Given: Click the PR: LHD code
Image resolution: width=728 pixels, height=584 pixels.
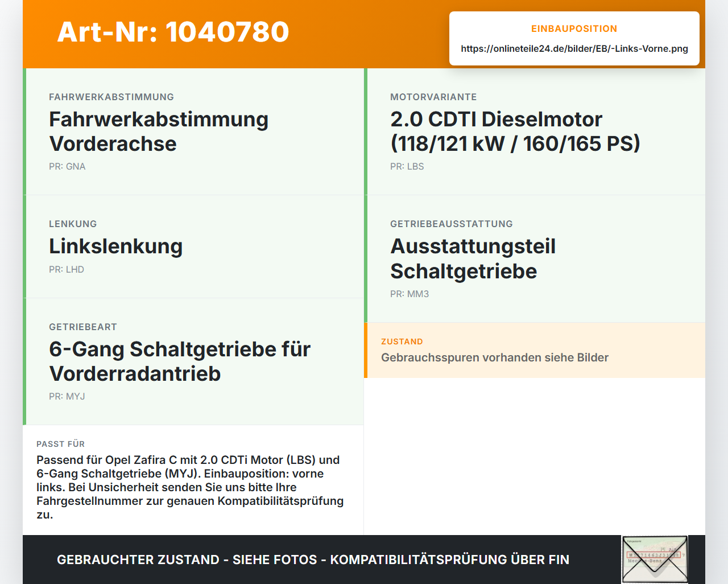Looking at the screenshot, I should point(67,269).
